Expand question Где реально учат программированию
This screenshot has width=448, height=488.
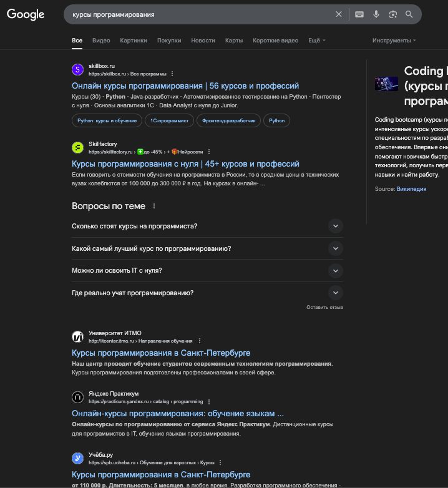208,293
